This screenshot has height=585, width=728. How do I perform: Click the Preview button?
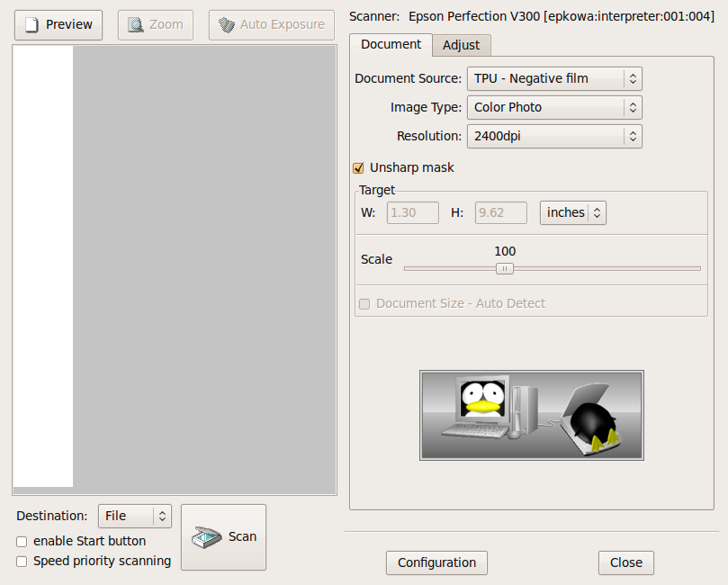(x=58, y=25)
